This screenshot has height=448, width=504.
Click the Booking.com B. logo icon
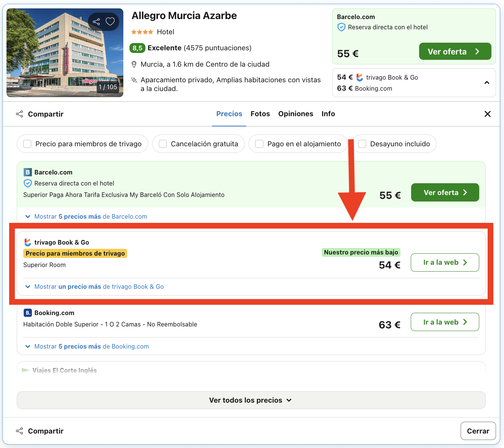pyautogui.click(x=28, y=313)
